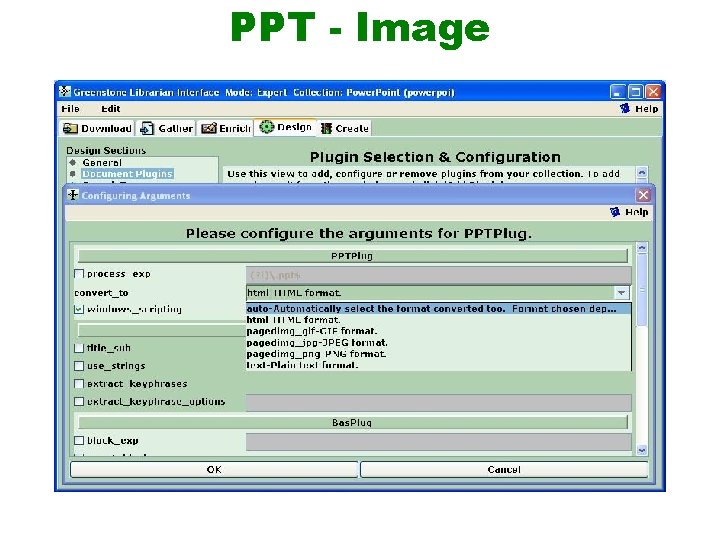Switch to the Download tab
Screen dimensions: 720x540
click(x=97, y=128)
